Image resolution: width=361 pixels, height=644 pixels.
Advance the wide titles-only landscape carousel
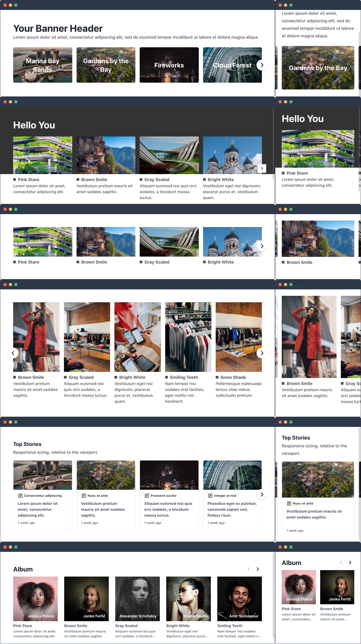(x=262, y=246)
